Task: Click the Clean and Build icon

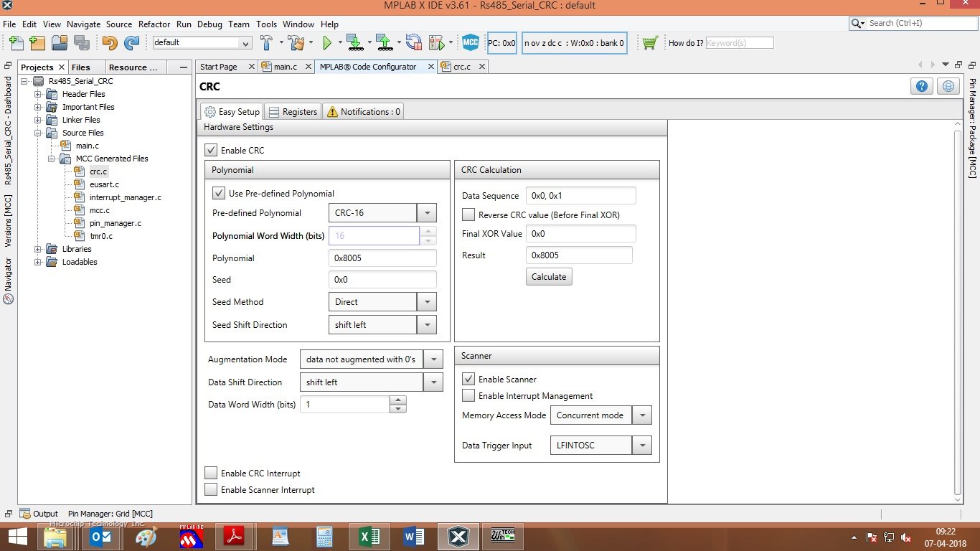Action: pyautogui.click(x=296, y=42)
